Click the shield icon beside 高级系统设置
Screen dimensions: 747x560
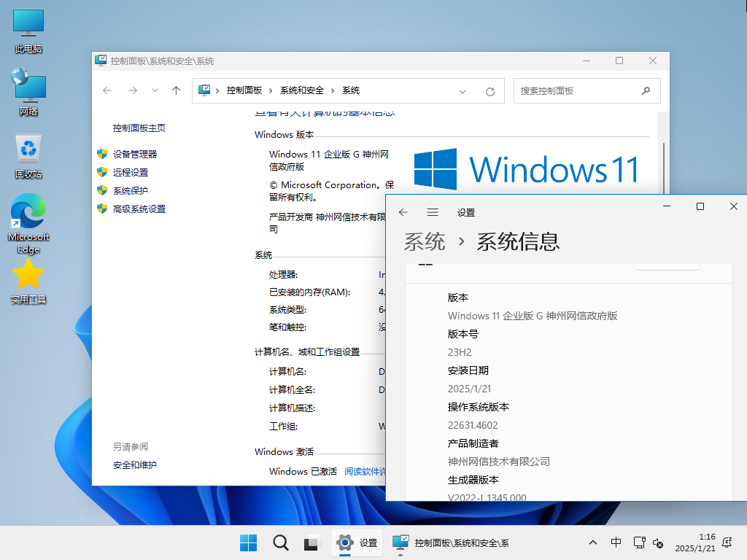102,208
